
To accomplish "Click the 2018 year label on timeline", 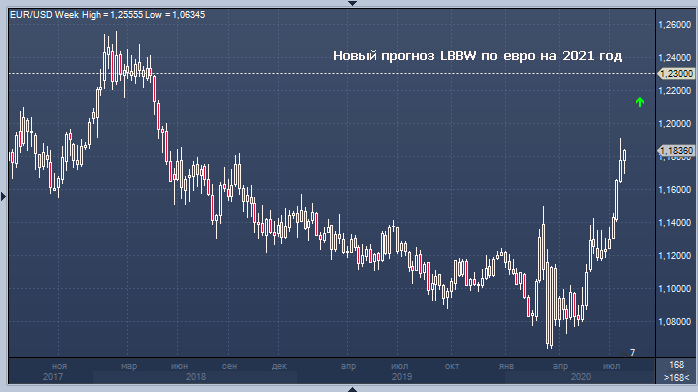I will coord(196,377).
